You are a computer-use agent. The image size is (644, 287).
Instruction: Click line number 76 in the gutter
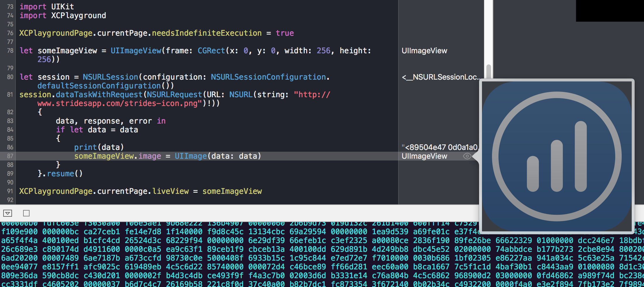(10, 33)
